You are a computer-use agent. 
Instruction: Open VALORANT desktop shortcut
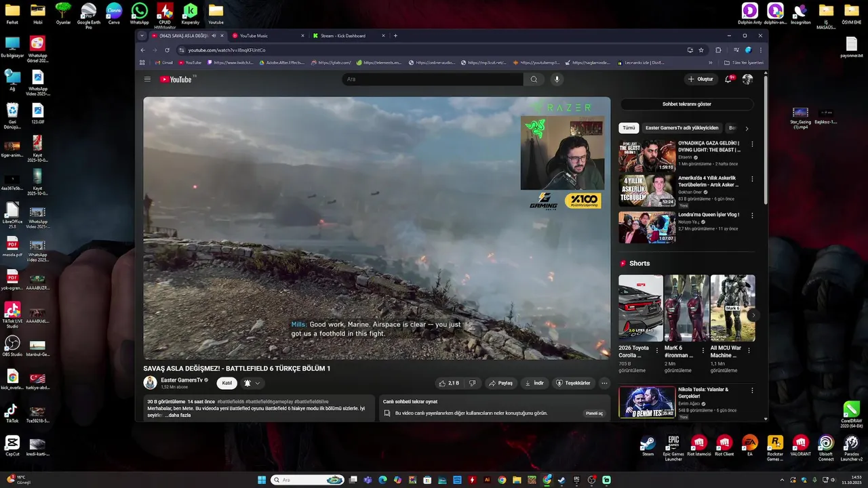coord(800,445)
